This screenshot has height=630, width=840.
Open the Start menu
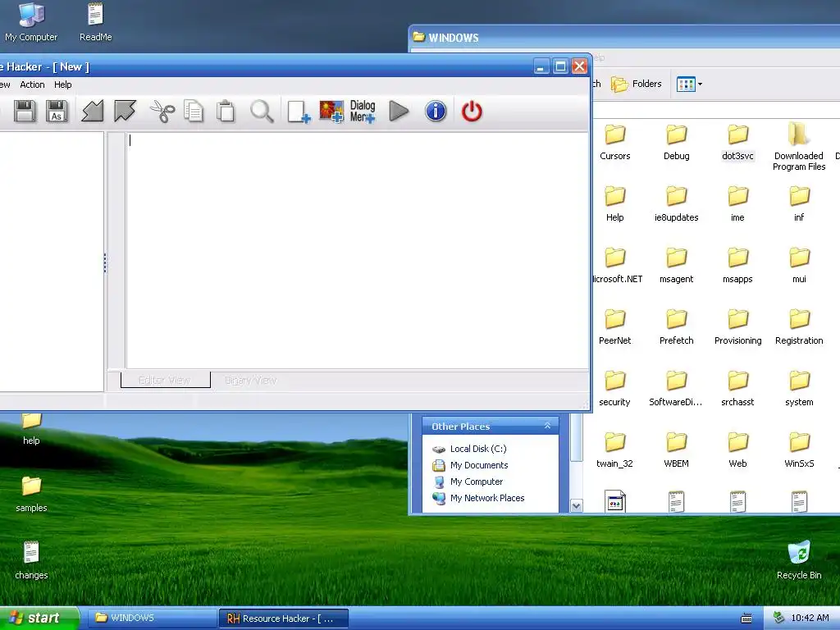[39, 618]
